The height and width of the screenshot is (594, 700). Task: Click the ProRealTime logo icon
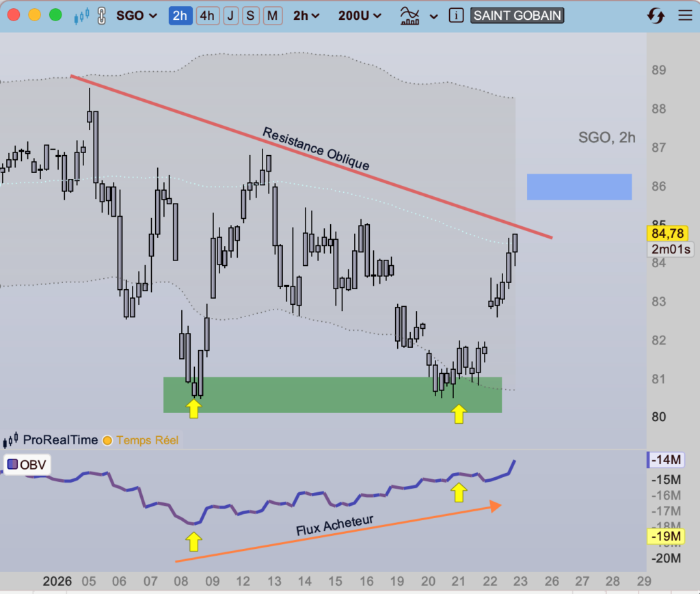pos(11,440)
